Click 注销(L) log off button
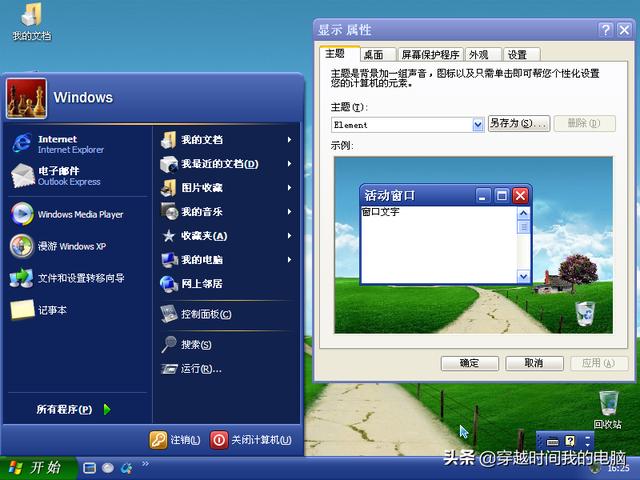The height and width of the screenshot is (480, 640). tap(175, 440)
